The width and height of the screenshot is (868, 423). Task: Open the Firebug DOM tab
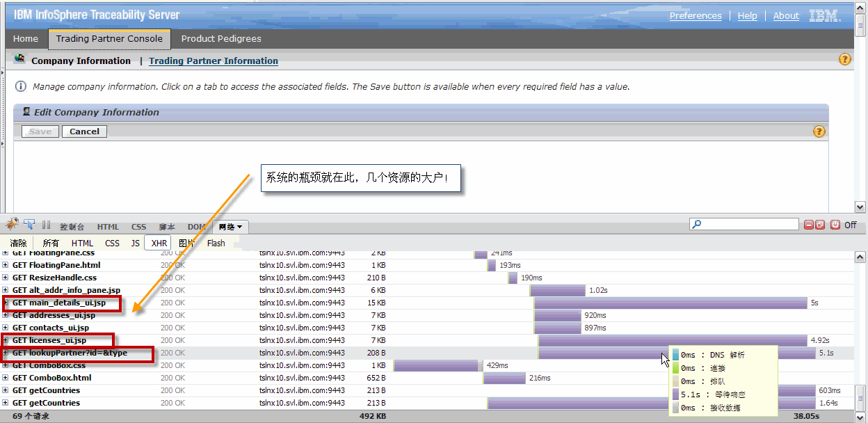click(x=196, y=227)
